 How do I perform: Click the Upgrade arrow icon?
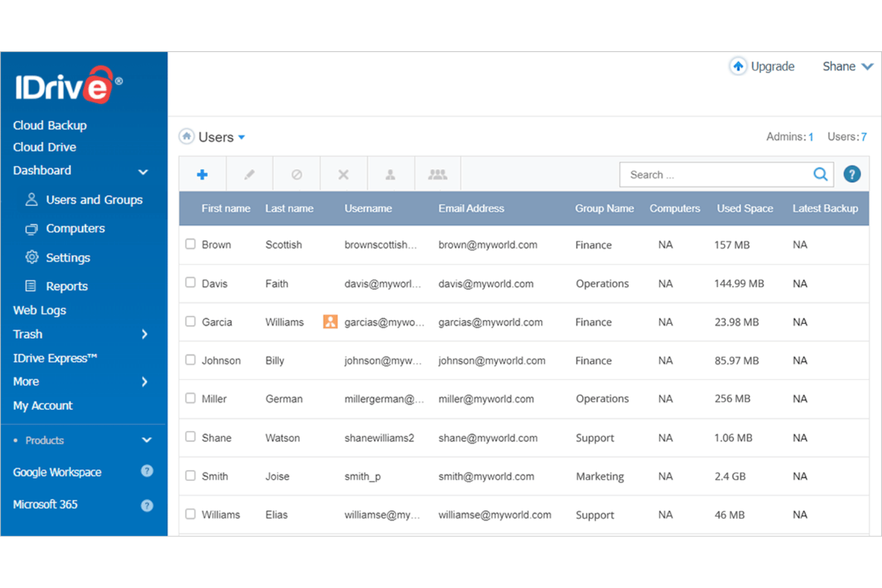pos(738,66)
